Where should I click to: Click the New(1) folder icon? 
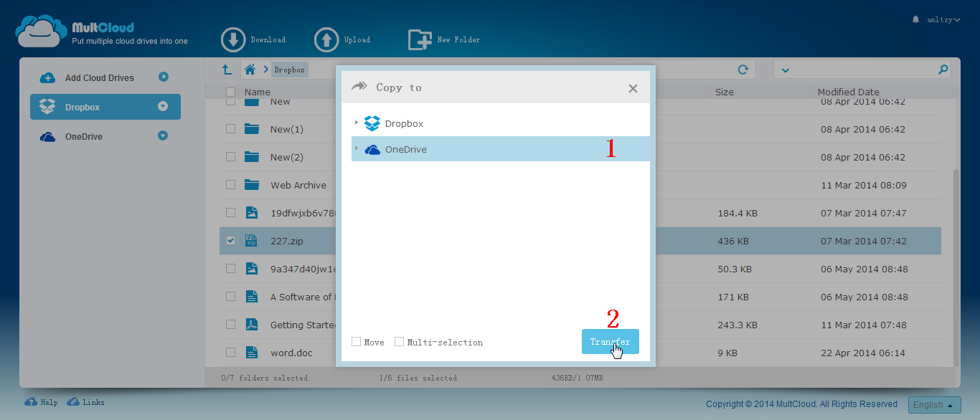click(x=251, y=129)
